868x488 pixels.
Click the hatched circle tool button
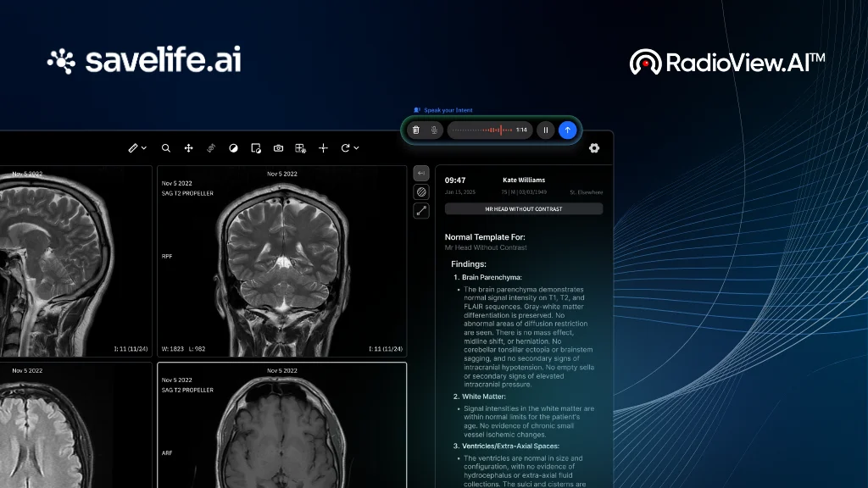(421, 192)
